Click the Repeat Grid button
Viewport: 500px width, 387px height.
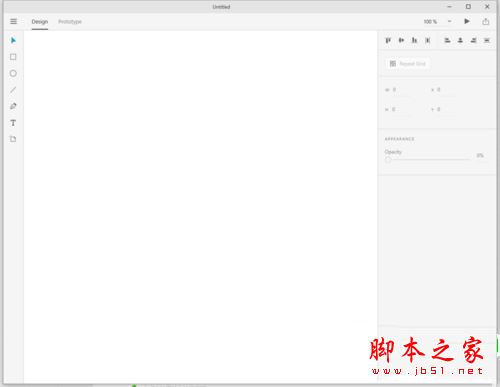pos(408,64)
